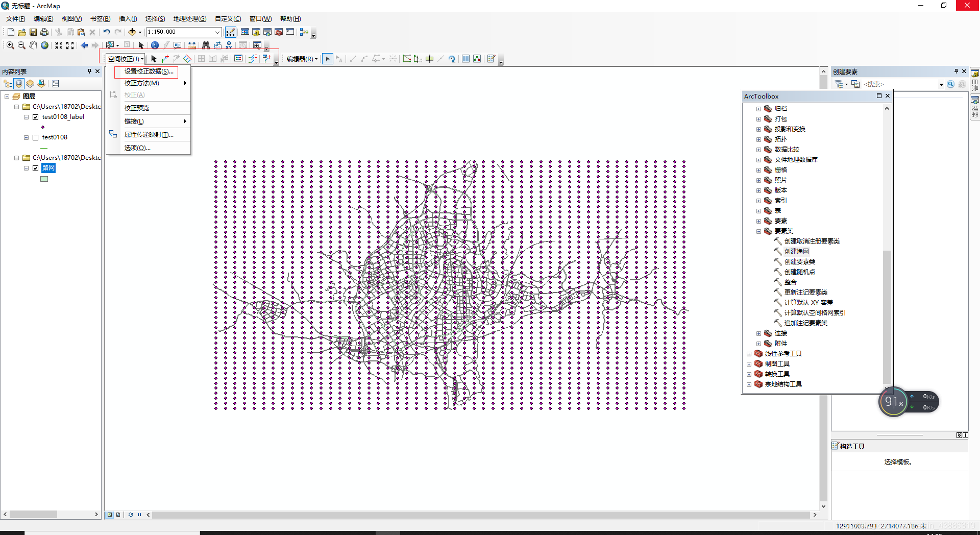The width and height of the screenshot is (980, 535).
Task: Open a map document with folder icon
Action: pos(22,32)
